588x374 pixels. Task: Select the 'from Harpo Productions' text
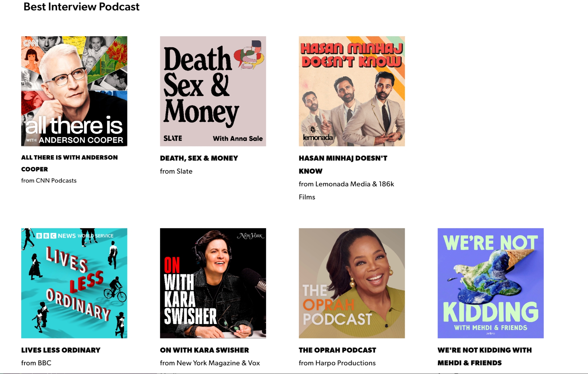[337, 363]
